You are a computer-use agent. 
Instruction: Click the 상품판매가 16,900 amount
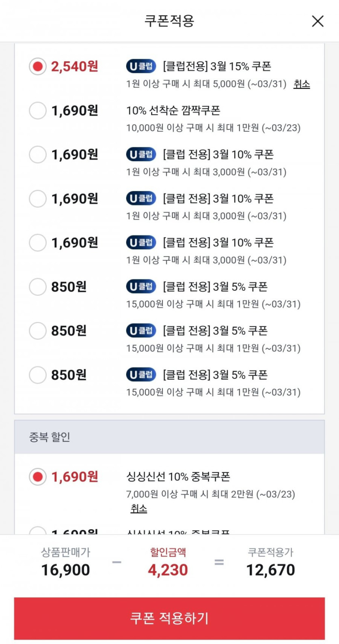tap(65, 570)
